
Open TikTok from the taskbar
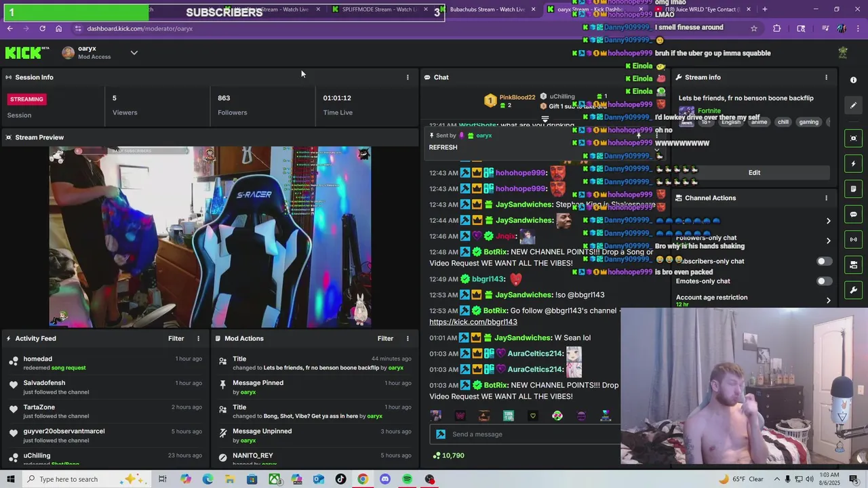point(340,479)
